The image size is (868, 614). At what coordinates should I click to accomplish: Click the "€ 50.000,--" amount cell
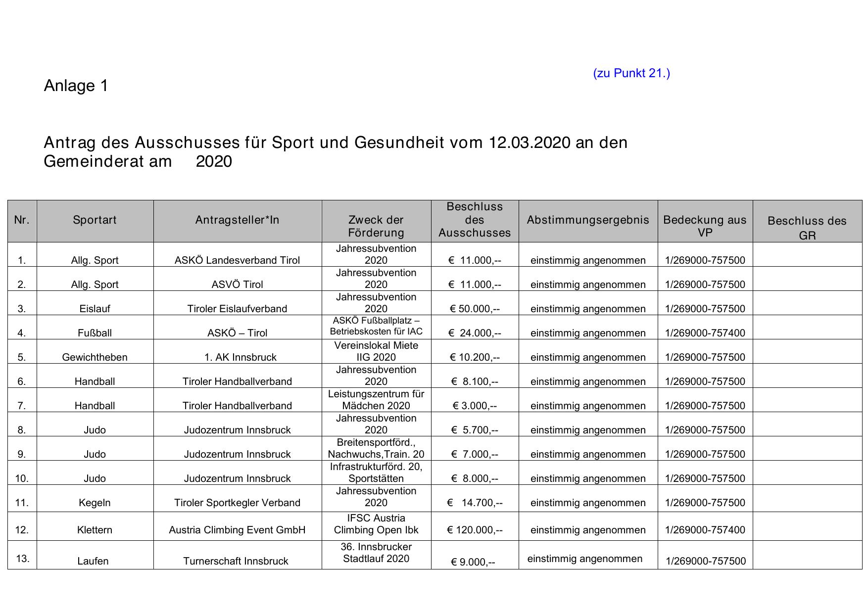pos(475,309)
